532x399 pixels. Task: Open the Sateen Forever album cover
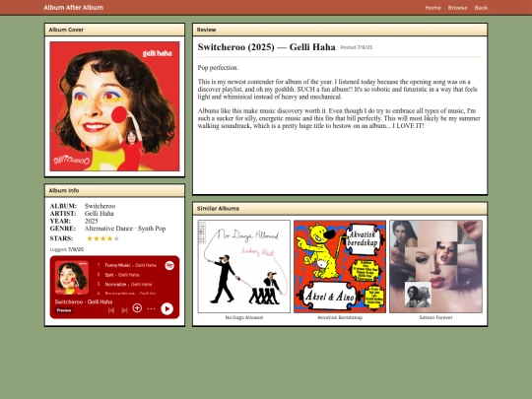435,266
